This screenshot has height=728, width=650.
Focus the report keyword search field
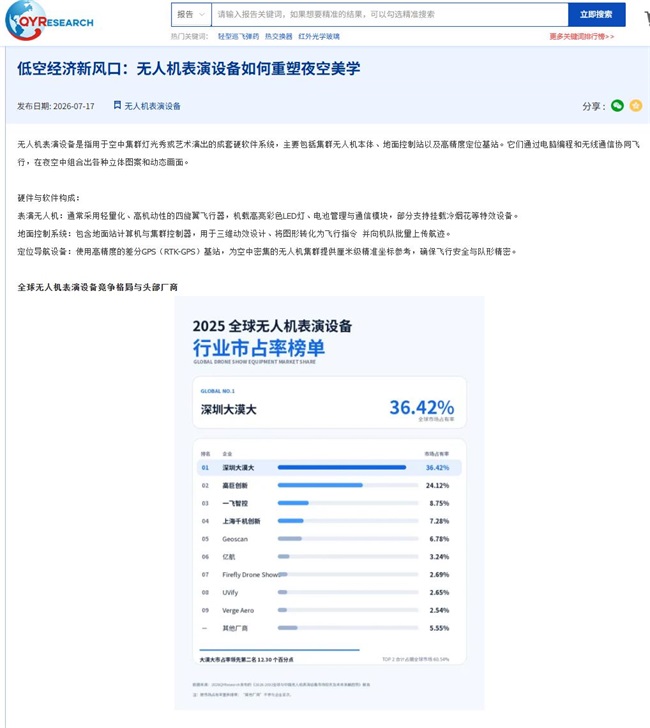click(390, 14)
